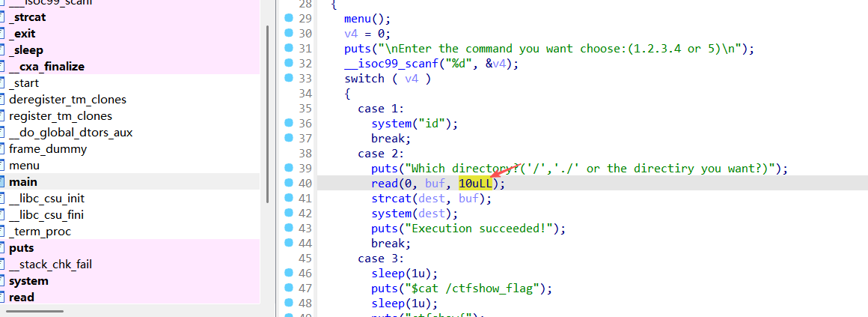Click the function icon beside _term_proc
The width and height of the screenshot is (868, 317).
point(2,232)
